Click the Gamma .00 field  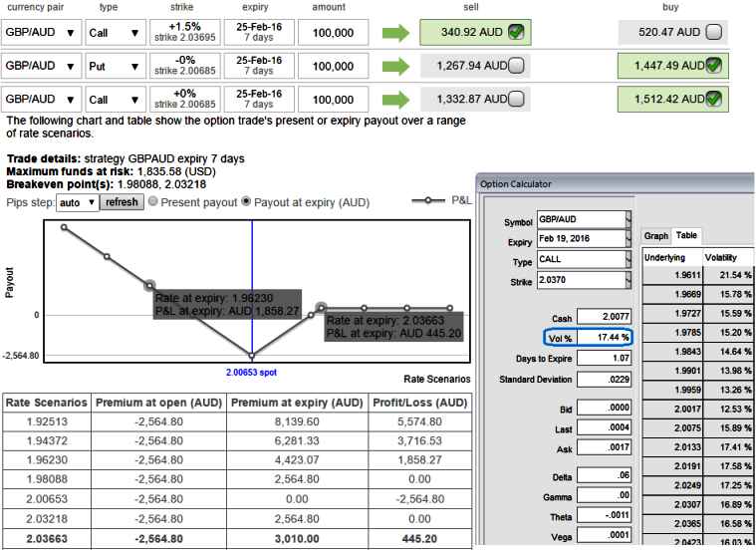coord(605,495)
